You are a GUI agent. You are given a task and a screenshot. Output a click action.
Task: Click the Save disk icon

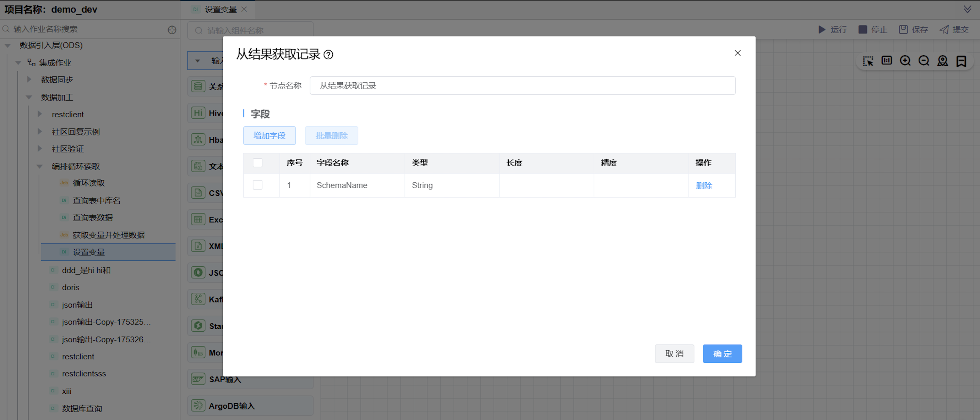[903, 30]
